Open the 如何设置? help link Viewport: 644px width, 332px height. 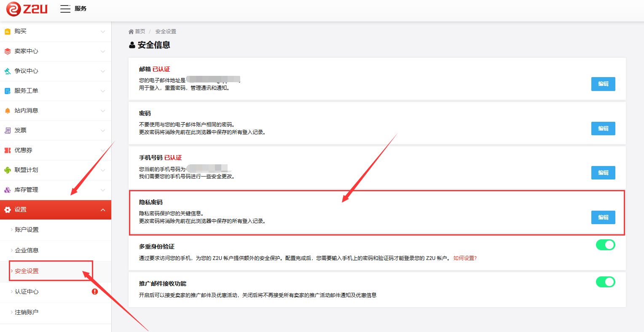click(x=465, y=258)
